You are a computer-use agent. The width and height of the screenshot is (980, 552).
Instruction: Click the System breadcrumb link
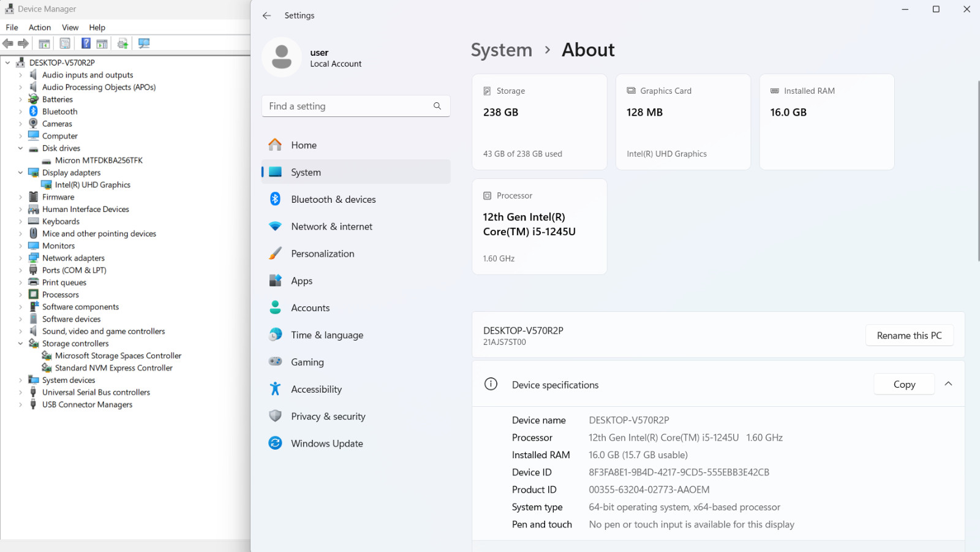[x=502, y=50]
